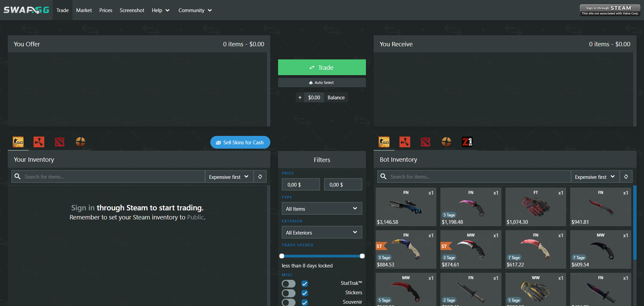Open the Prices page
This screenshot has width=644, height=306.
click(x=106, y=10)
